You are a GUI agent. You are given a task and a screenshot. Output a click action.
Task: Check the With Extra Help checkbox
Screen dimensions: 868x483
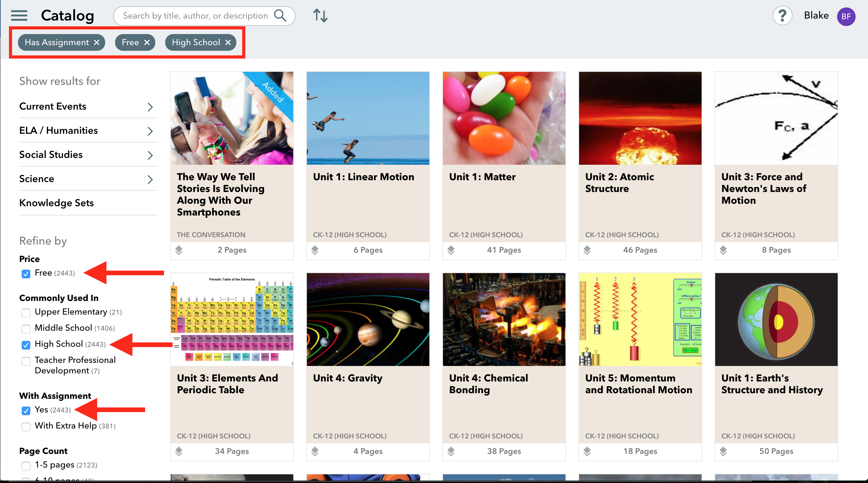tap(26, 427)
